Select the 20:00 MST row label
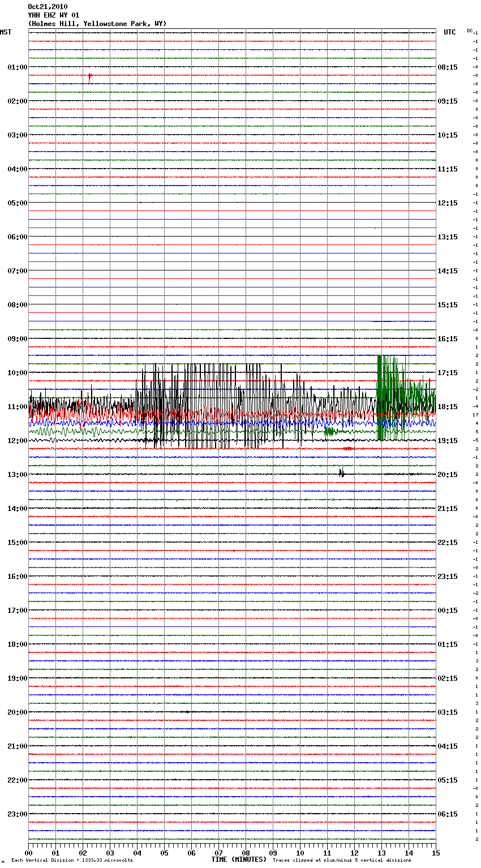This screenshot has width=481, height=868. coord(18,712)
